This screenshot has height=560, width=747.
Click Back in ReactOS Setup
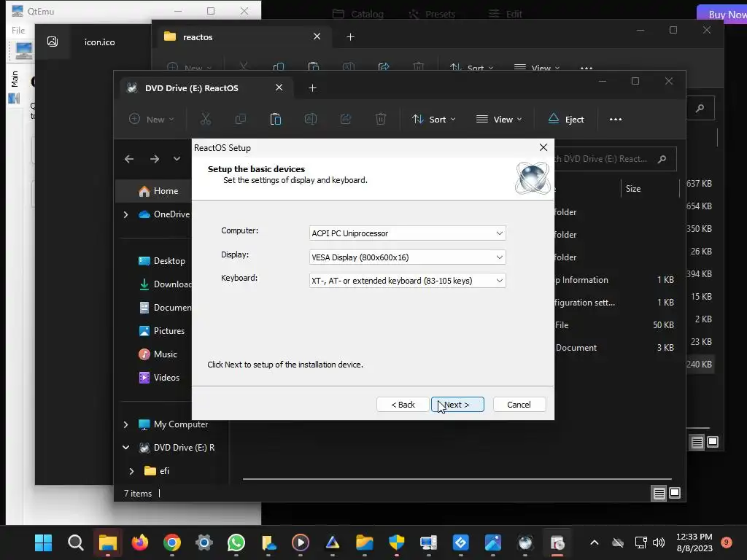coord(403,404)
